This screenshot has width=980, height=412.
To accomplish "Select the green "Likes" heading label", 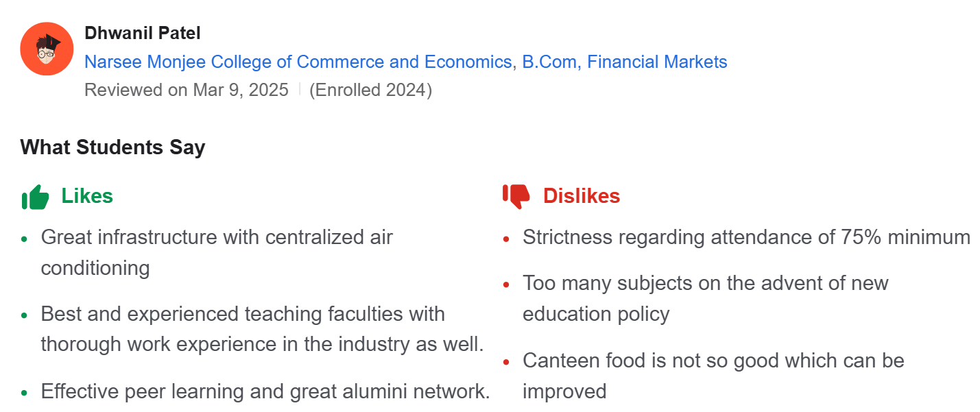I will pyautogui.click(x=87, y=196).
